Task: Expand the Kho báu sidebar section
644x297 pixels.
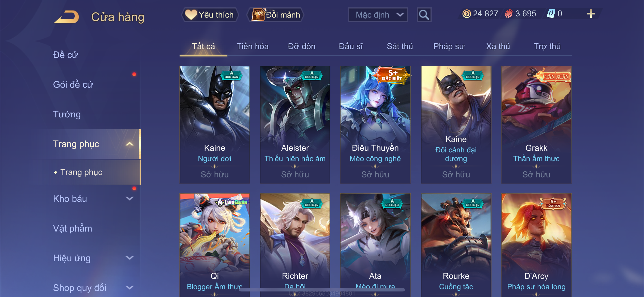Action: (x=129, y=199)
